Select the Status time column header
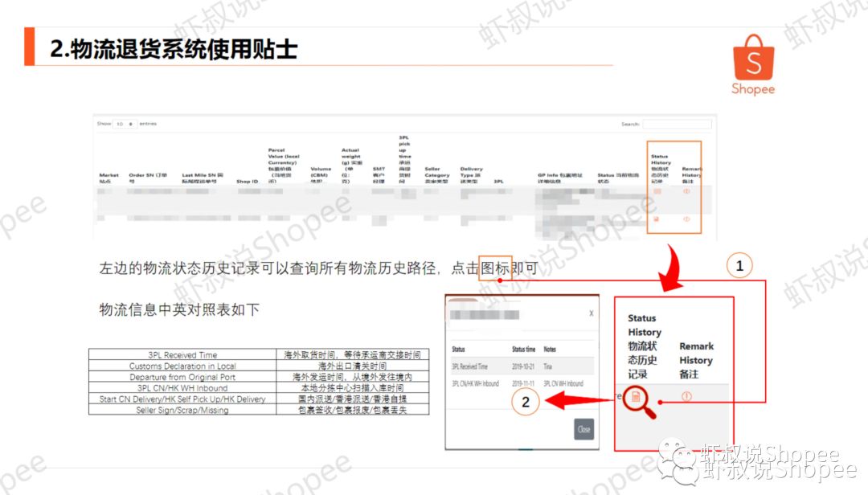868x495 pixels. [x=524, y=350]
